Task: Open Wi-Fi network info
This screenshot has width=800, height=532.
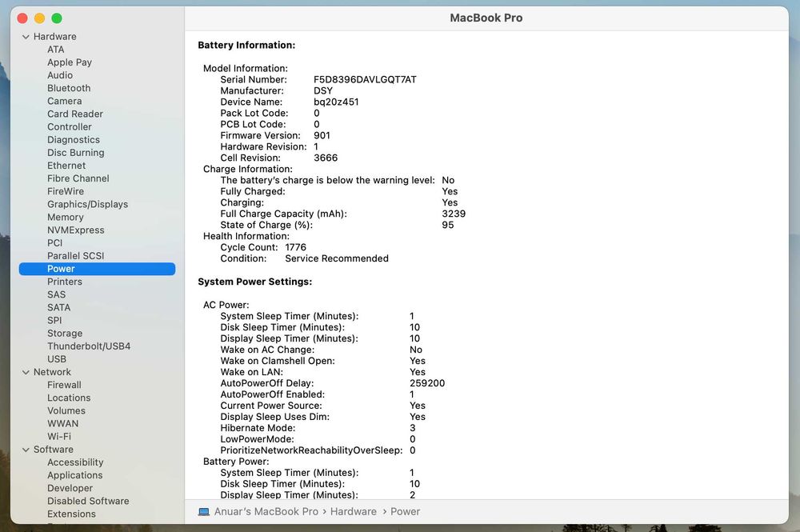Action: pyautogui.click(x=59, y=437)
